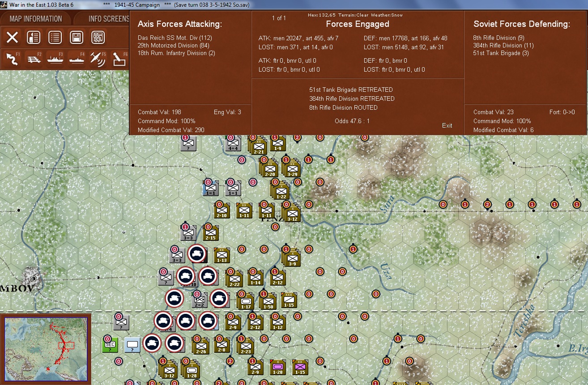Screen dimensions: 588x385
Task: Select the 1-22 unit stack
Action: pyautogui.click(x=281, y=190)
